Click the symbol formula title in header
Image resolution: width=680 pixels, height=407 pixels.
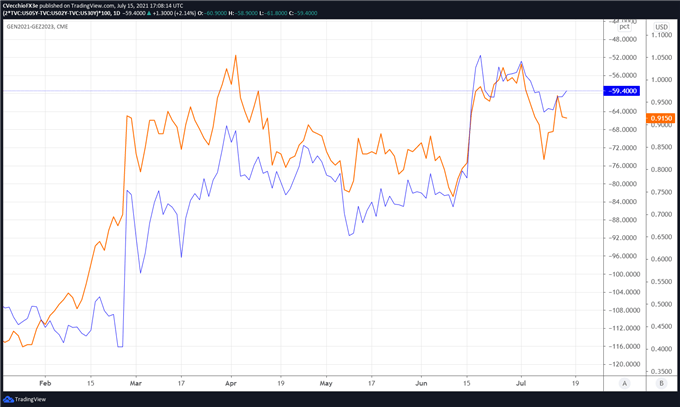tap(56, 13)
